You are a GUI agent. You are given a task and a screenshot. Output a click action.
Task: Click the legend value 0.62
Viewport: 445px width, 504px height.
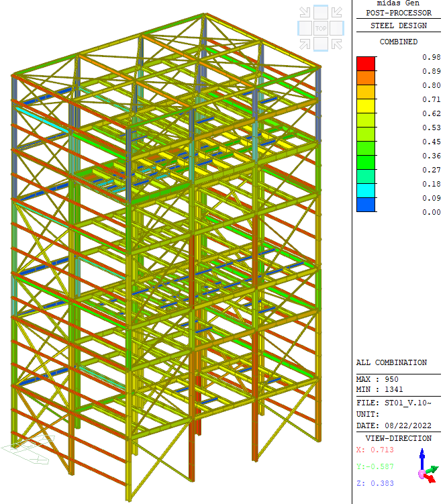point(432,113)
